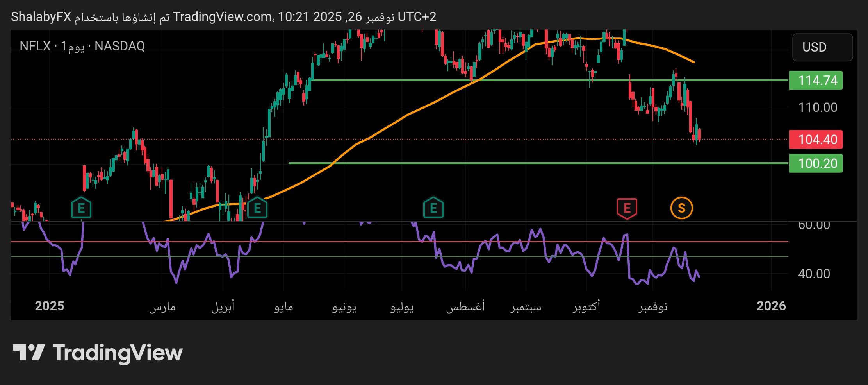Viewport: 868px width, 385px height.
Task: Click the 110.00 price axis value
Action: [x=817, y=107]
